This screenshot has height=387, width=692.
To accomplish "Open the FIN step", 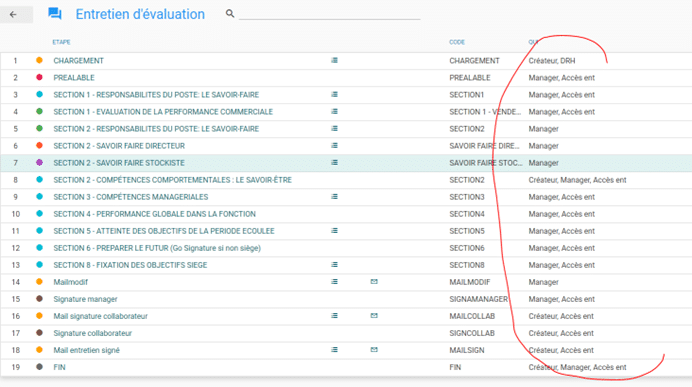I will [60, 367].
